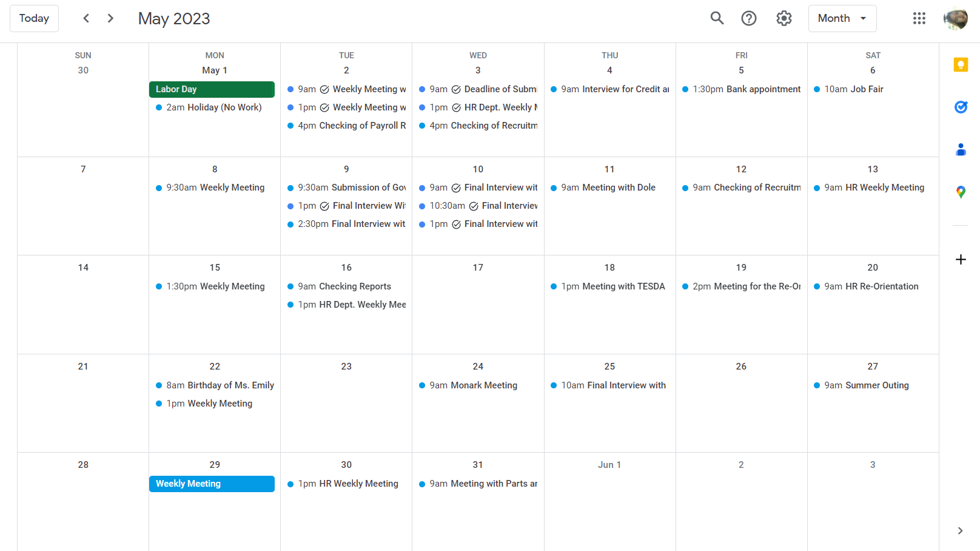Open Contacts in side panel
The height and width of the screenshot is (551, 980).
point(961,149)
